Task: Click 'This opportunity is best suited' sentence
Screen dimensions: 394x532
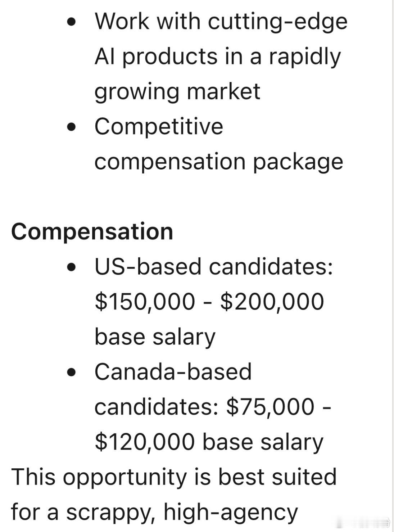Action: point(174,477)
